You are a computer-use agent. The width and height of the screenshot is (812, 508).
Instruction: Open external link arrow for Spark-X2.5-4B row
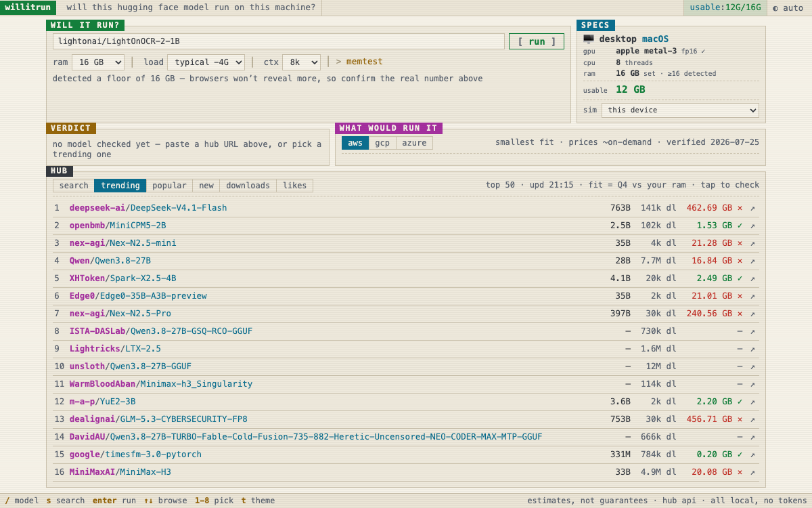coord(752,278)
